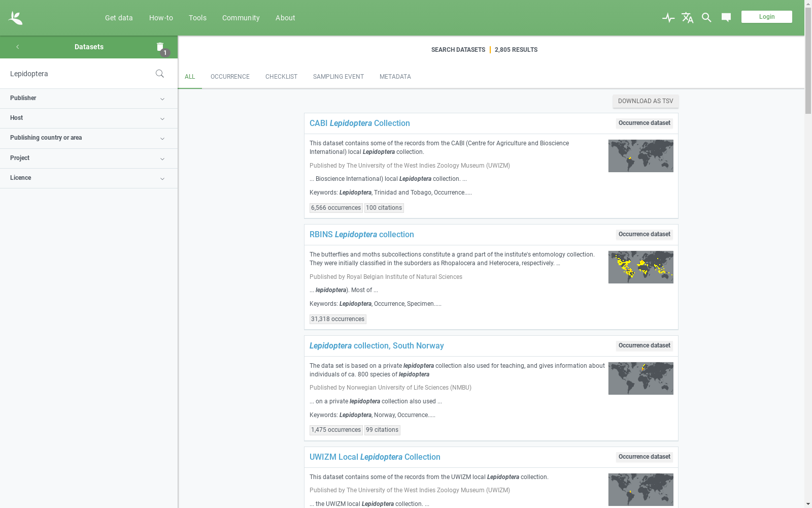812x508 pixels.
Task: Switch to the METADATA tab
Action: pyautogui.click(x=395, y=77)
